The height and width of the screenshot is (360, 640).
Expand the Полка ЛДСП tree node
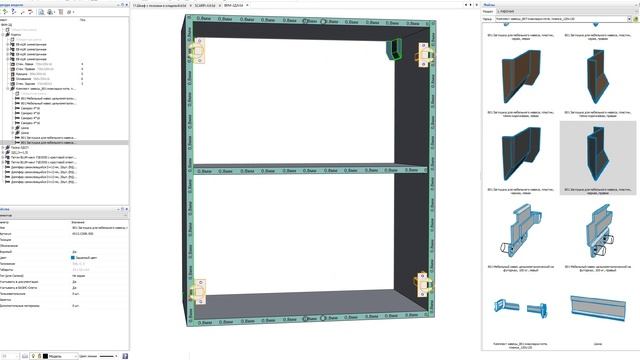click(3, 147)
